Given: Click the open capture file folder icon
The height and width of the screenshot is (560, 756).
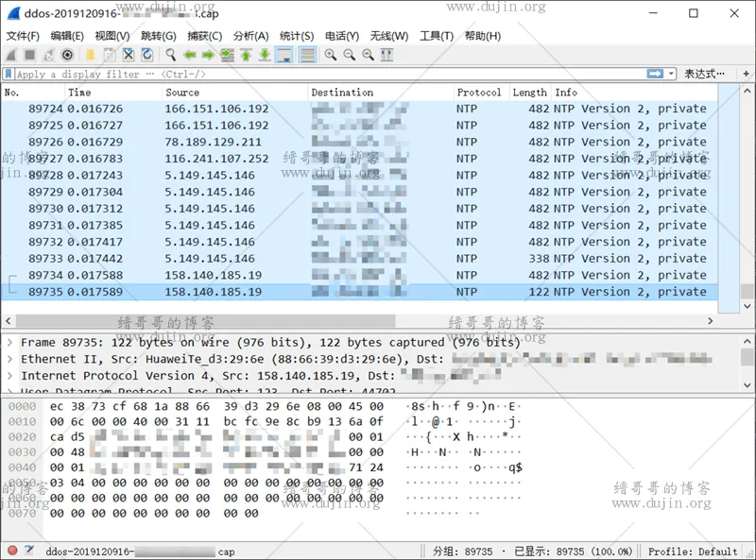Looking at the screenshot, I should (90, 55).
